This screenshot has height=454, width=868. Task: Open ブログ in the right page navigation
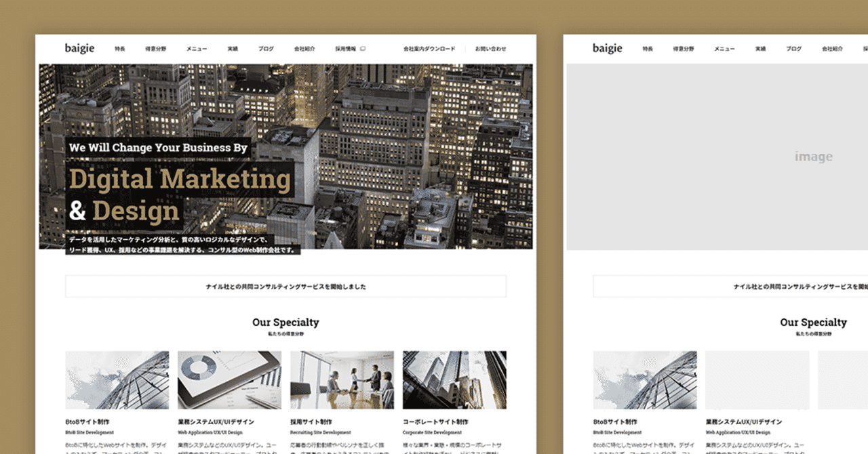(794, 49)
